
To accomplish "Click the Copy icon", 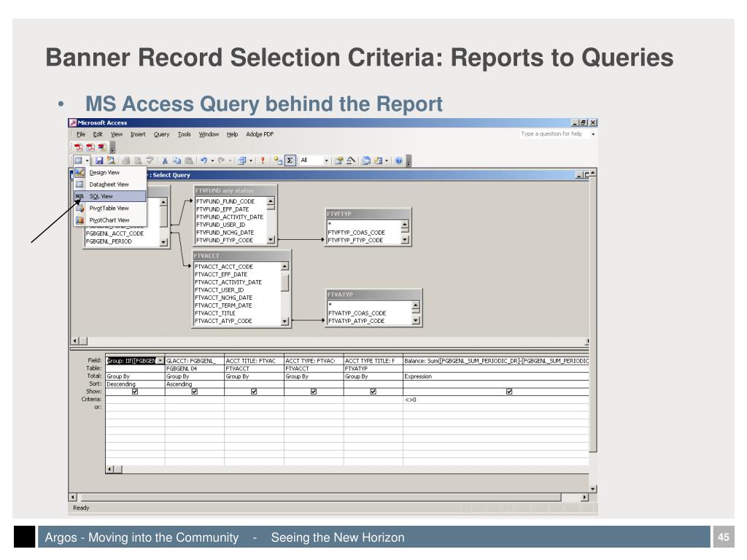I will pos(177,160).
